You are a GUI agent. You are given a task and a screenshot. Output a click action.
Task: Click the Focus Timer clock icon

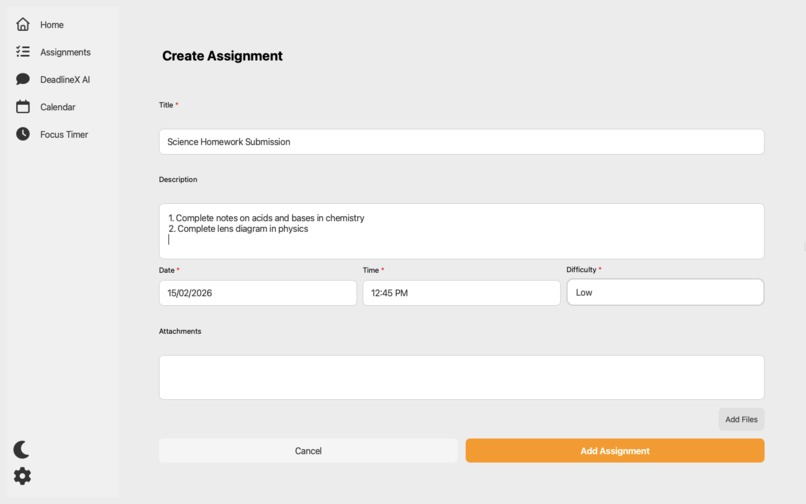[x=23, y=134]
